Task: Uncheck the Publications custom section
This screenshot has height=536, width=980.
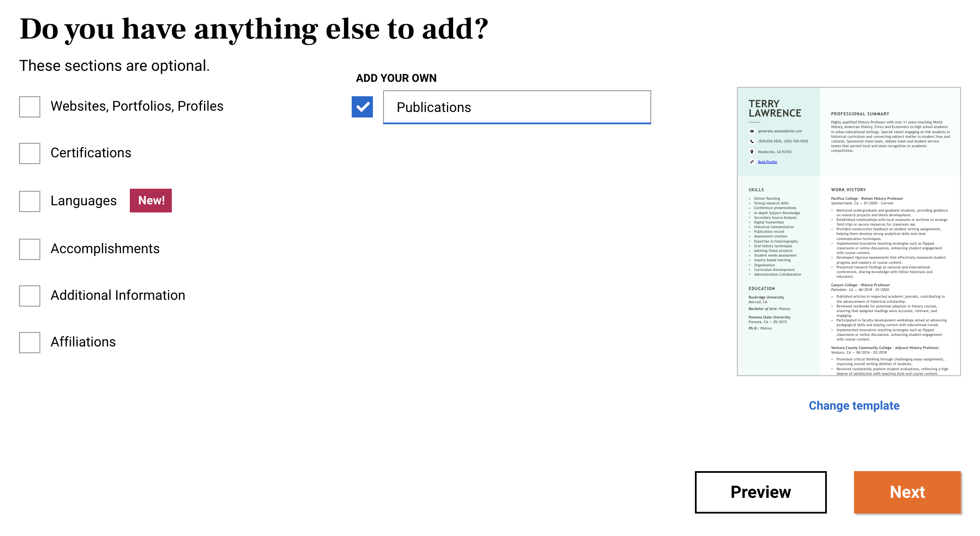Action: (362, 107)
